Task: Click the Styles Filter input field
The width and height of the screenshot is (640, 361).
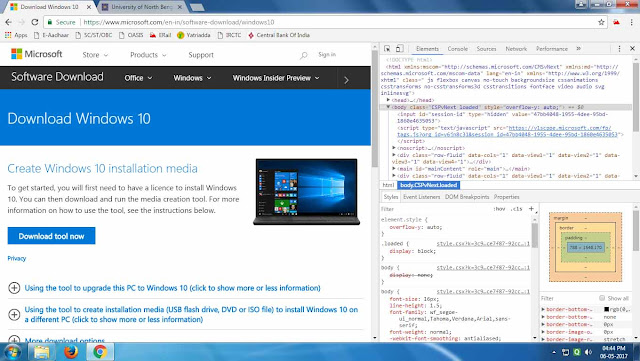Action: 435,209
